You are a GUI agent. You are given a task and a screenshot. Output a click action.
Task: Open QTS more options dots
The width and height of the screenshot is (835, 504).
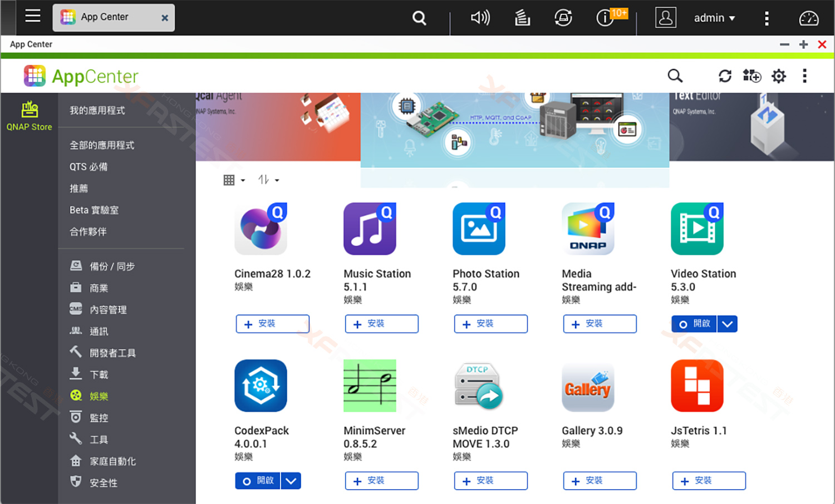(767, 18)
